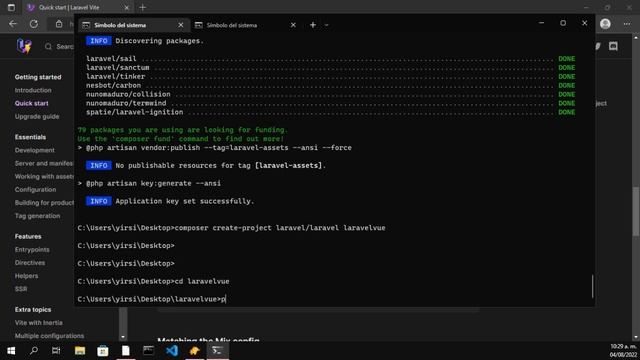Image resolution: width=640 pixels, height=360 pixels.
Task: Open the browser profile avatar
Action: tap(605, 24)
